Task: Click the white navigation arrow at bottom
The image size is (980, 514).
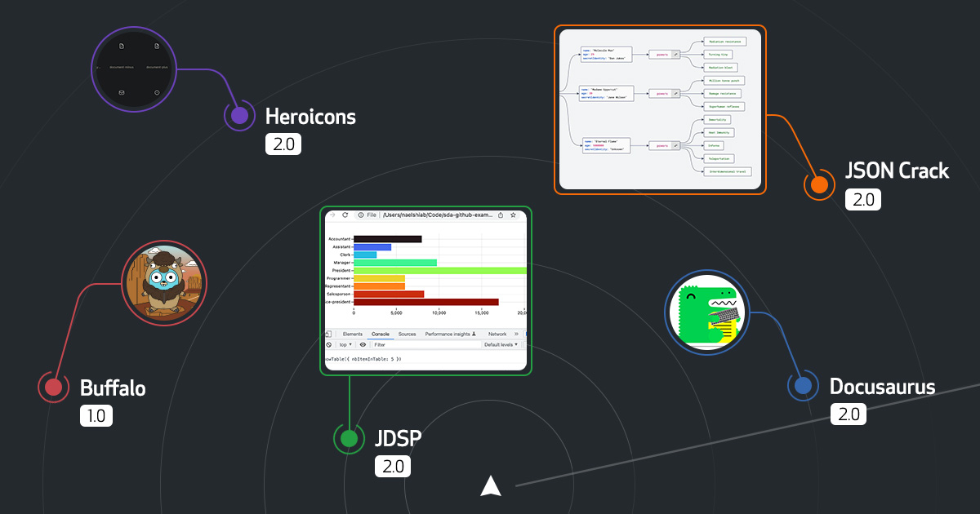Action: pos(490,485)
